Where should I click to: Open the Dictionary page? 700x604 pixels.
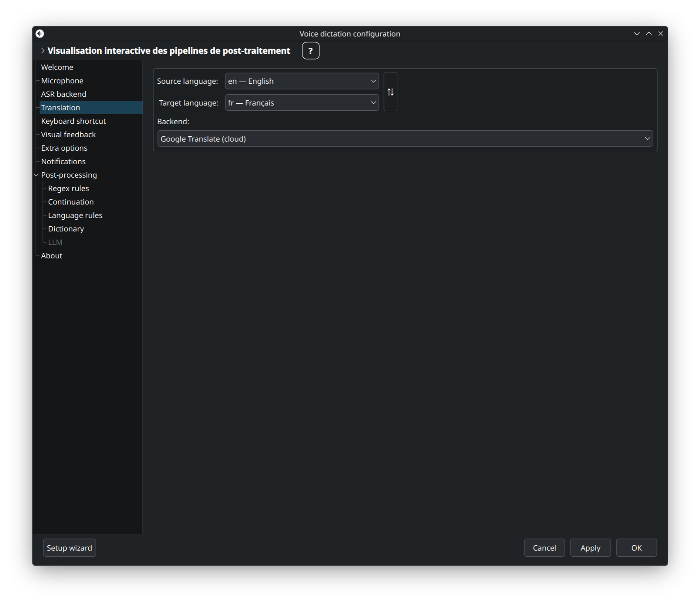(x=66, y=229)
